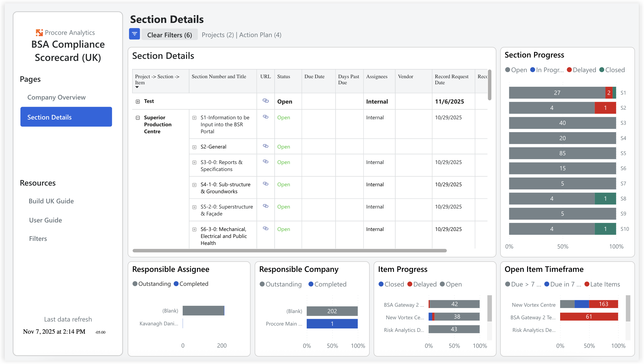644x364 pixels.
Task: Expand the Test project row
Action: (138, 101)
